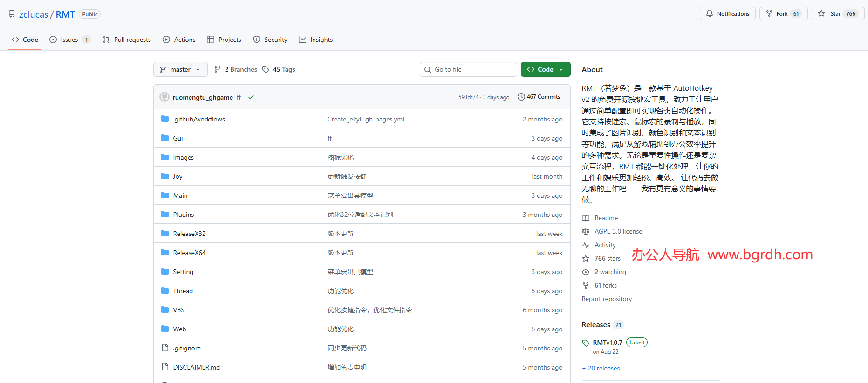Click the folder icon for the Plugins directory
This screenshot has height=383, width=868.
(165, 215)
